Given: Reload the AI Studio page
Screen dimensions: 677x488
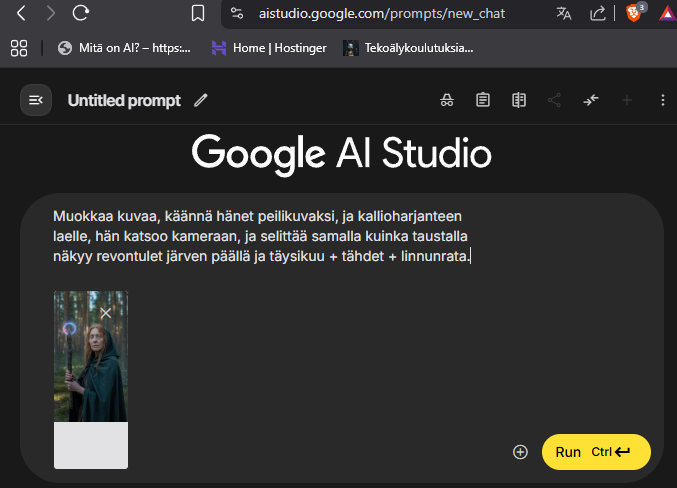Looking at the screenshot, I should 80,13.
